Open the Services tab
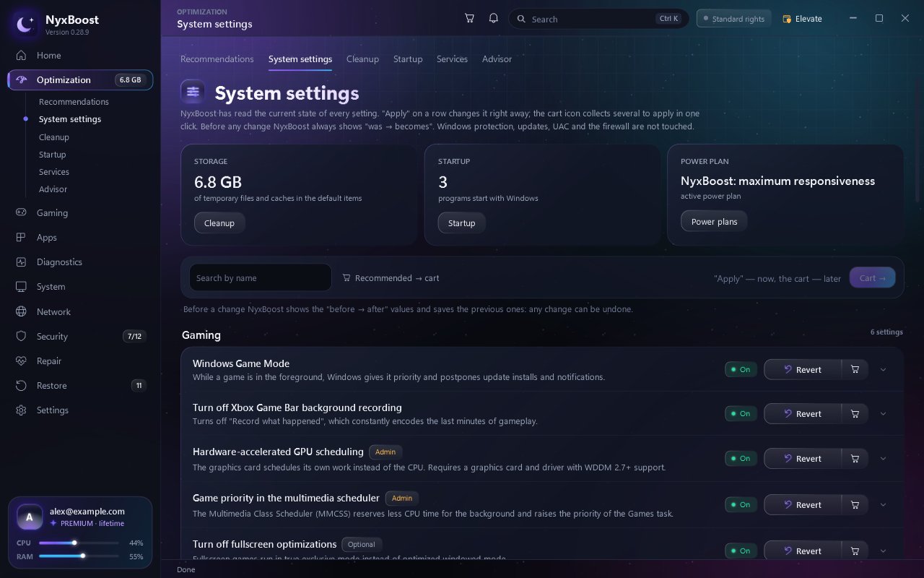The image size is (924, 578). (x=452, y=59)
